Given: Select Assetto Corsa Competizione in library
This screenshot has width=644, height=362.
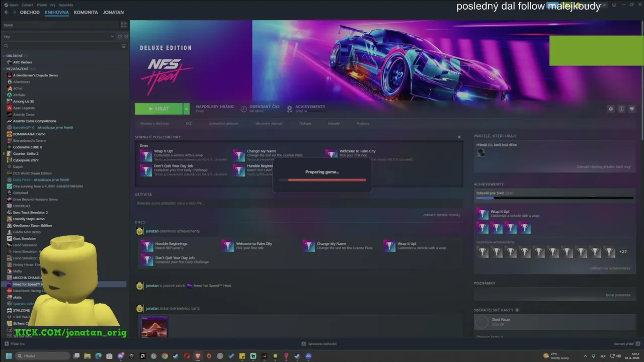Looking at the screenshot, I should click(x=35, y=121).
